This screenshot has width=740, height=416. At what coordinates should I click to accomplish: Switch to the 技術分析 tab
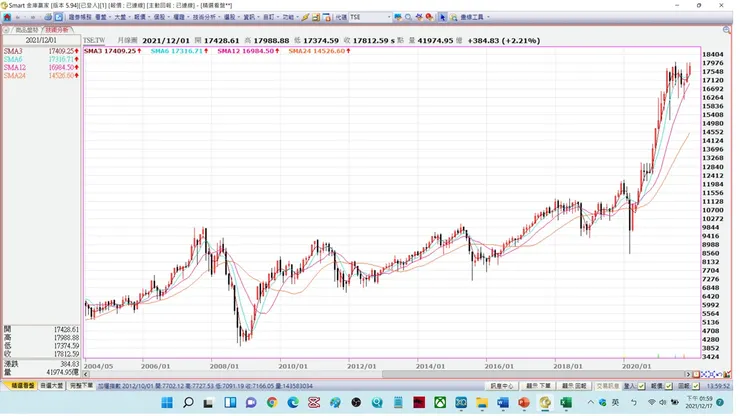click(x=57, y=30)
